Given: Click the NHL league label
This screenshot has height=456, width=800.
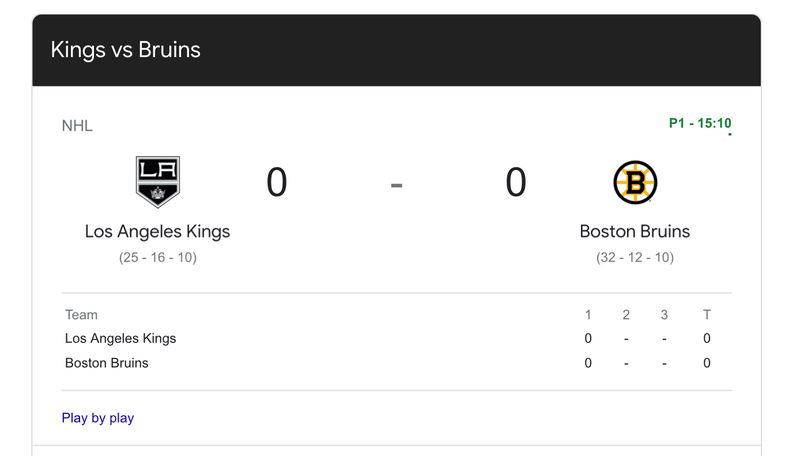Looking at the screenshot, I should [x=77, y=126].
